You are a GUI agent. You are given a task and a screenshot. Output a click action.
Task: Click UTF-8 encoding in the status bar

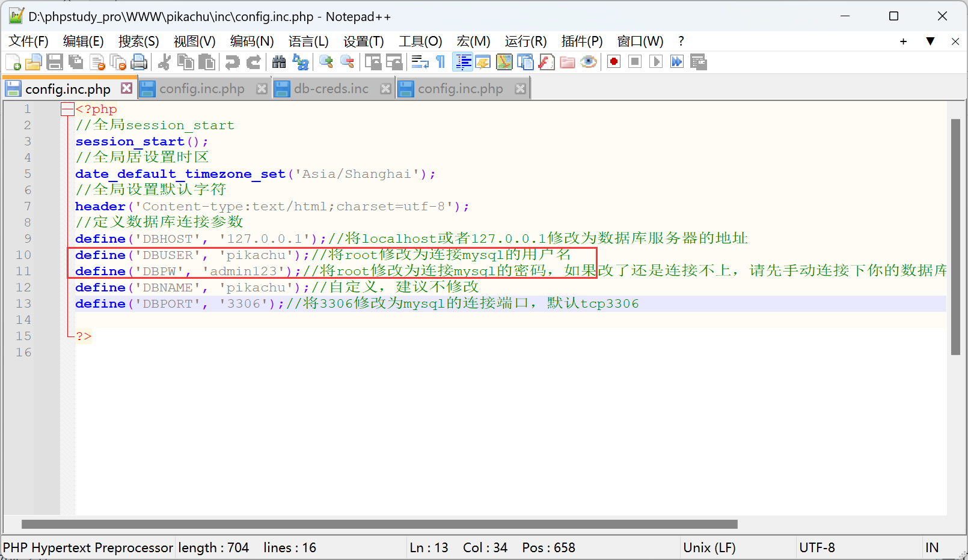(817, 547)
